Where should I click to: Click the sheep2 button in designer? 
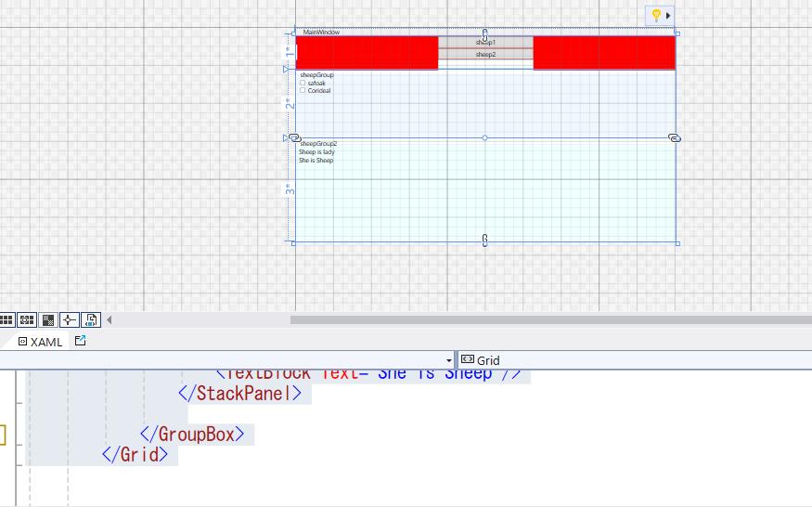click(x=485, y=54)
